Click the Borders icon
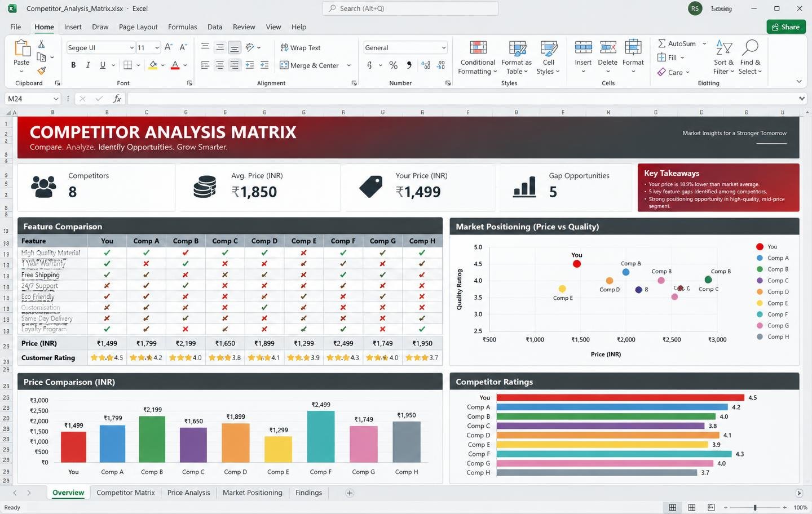This screenshot has width=812, height=514. click(128, 65)
